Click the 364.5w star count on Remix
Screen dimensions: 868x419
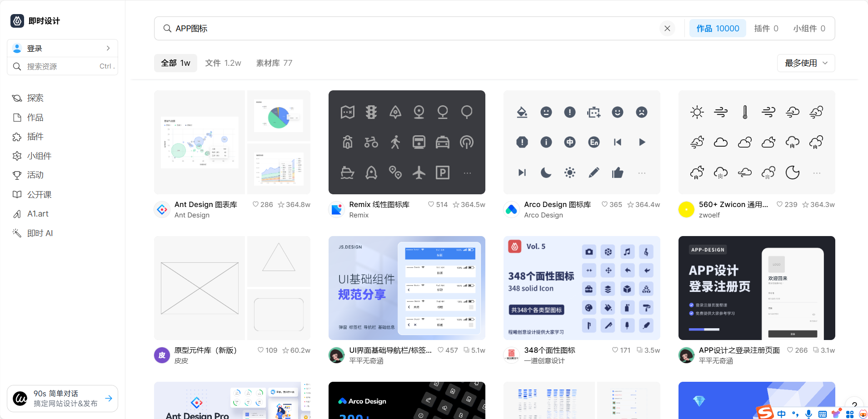[469, 205]
